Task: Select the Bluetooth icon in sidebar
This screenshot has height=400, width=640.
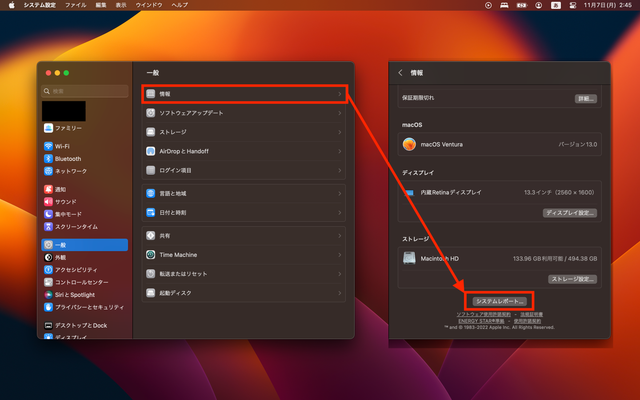Action: (48, 158)
